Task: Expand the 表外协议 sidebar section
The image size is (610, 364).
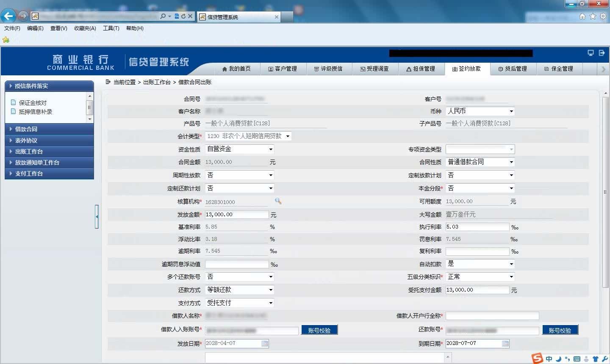Action: click(49, 141)
